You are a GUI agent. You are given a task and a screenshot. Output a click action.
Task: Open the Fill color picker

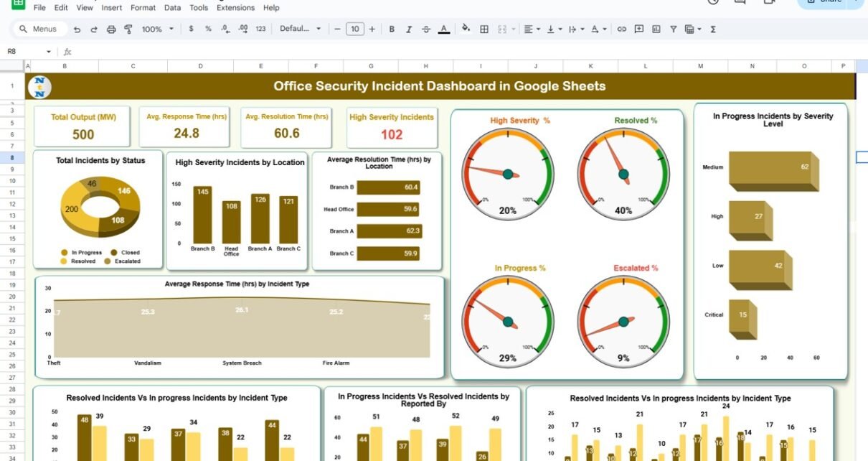[466, 29]
